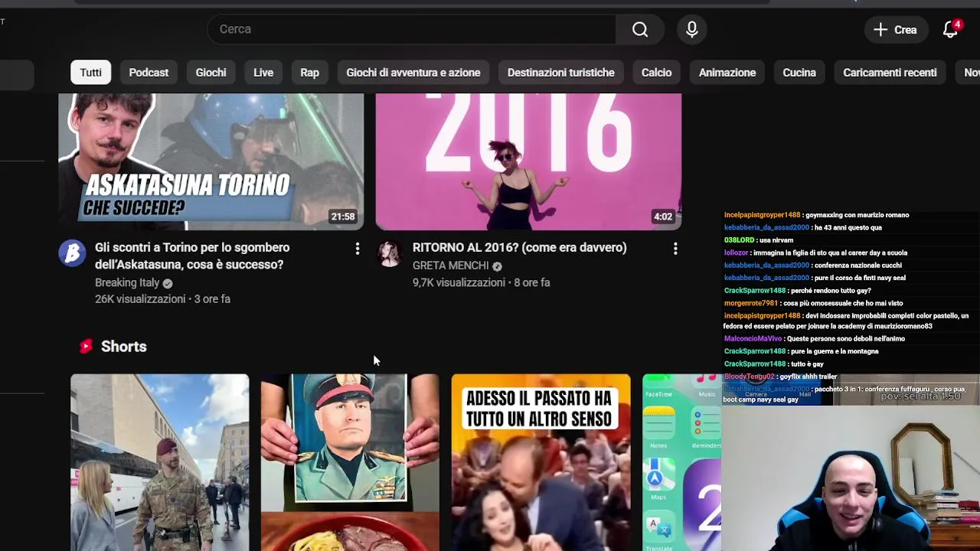Open Greta Menchi channel avatar
The width and height of the screenshot is (980, 551).
click(389, 253)
